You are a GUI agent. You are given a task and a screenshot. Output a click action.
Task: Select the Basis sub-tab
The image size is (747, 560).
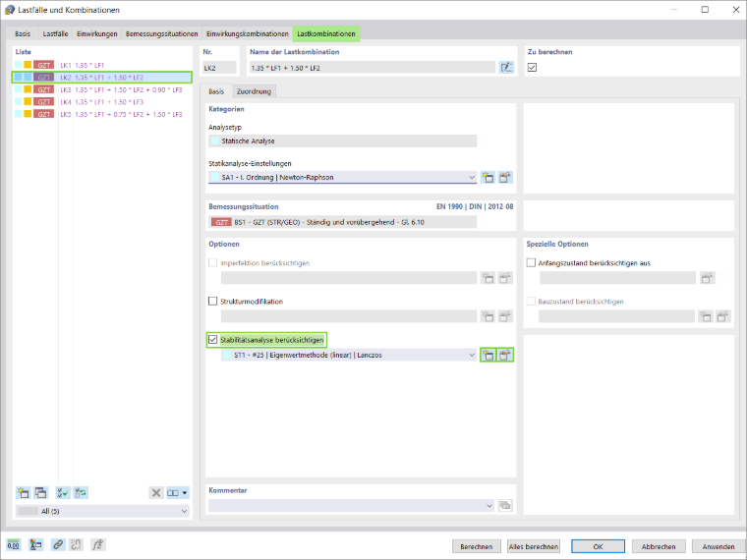tap(216, 91)
